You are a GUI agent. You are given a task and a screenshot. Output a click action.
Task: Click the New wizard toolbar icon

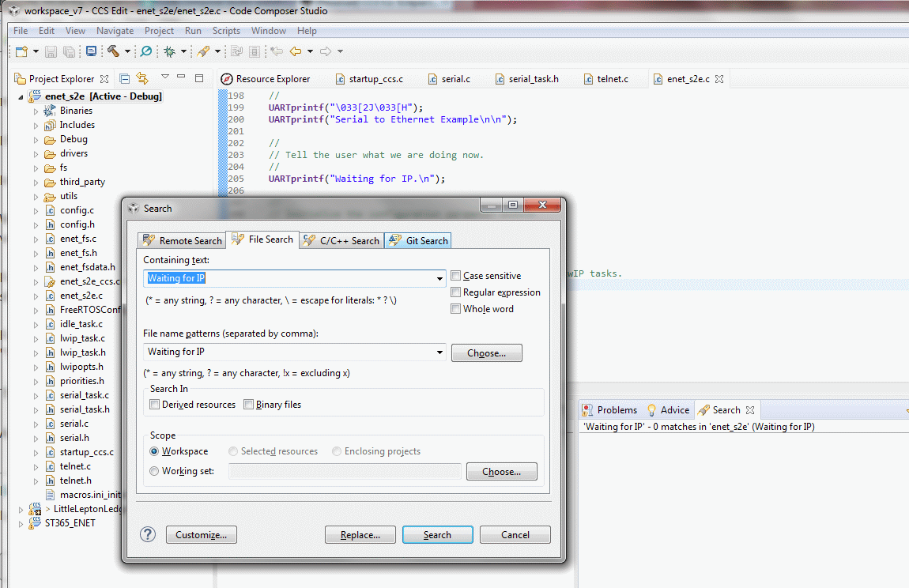[21, 51]
